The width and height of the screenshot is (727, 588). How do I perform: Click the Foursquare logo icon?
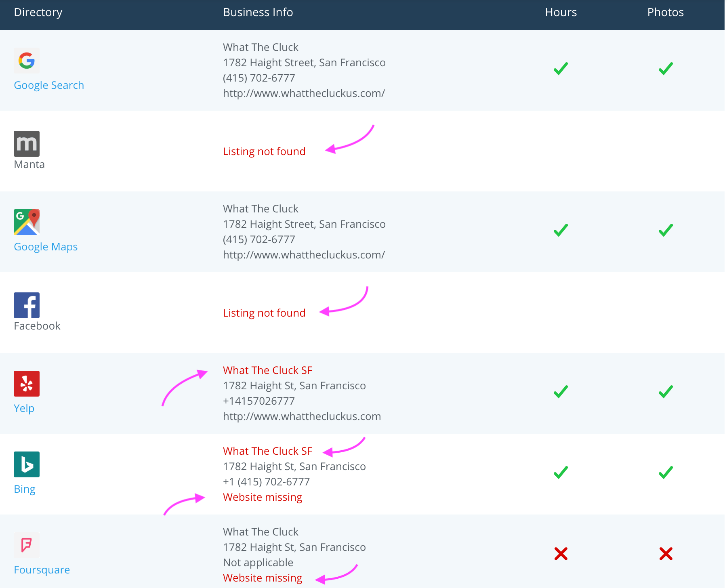(27, 545)
